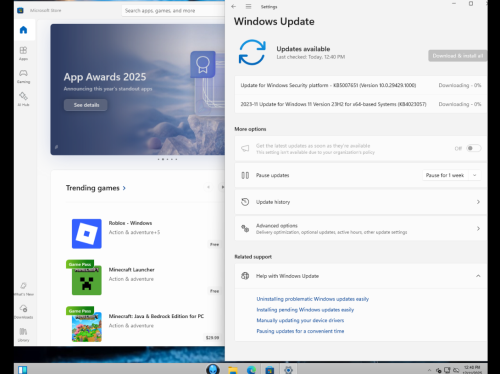Open the AI Hub sidebar icon
Viewport: 500px width, 374px height.
click(x=23, y=99)
